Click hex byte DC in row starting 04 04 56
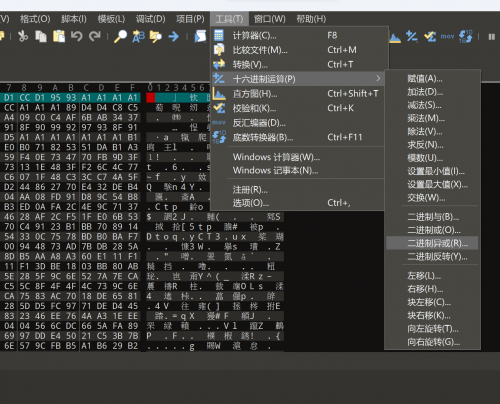 (71, 326)
